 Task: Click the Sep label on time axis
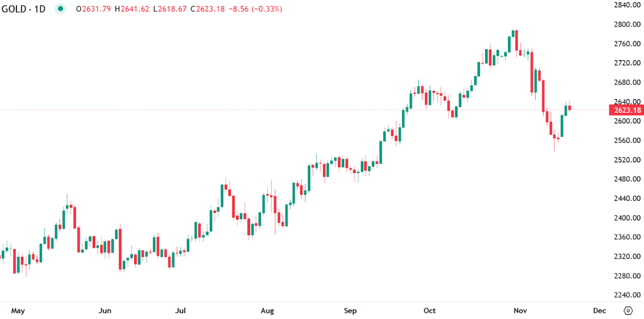coord(350,311)
